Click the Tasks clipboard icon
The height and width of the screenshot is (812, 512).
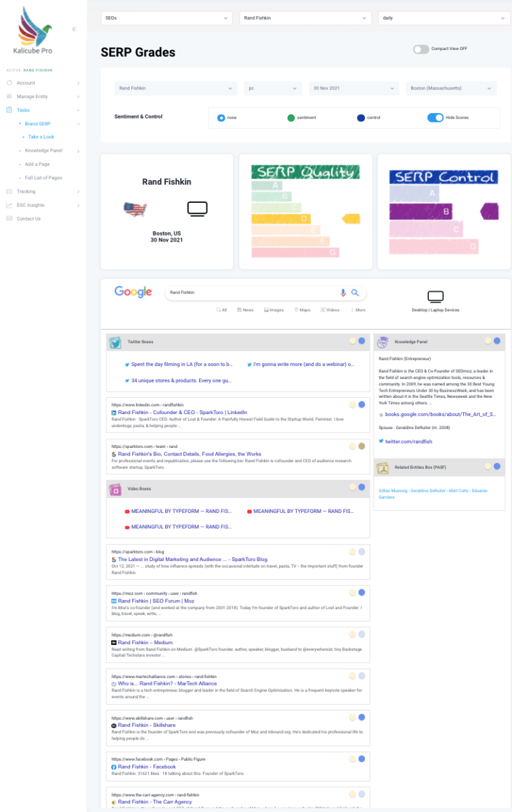pyautogui.click(x=9, y=110)
